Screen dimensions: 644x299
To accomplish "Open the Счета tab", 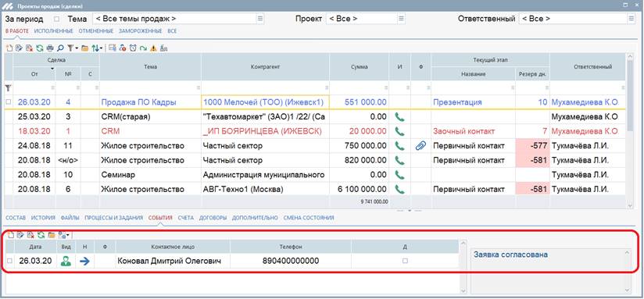I will point(186,218).
